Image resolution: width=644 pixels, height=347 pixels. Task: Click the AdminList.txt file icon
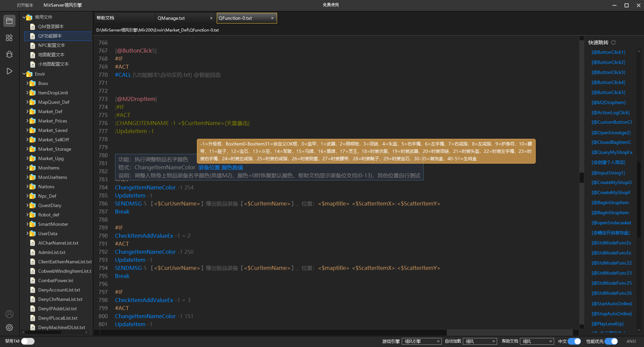[33, 252]
